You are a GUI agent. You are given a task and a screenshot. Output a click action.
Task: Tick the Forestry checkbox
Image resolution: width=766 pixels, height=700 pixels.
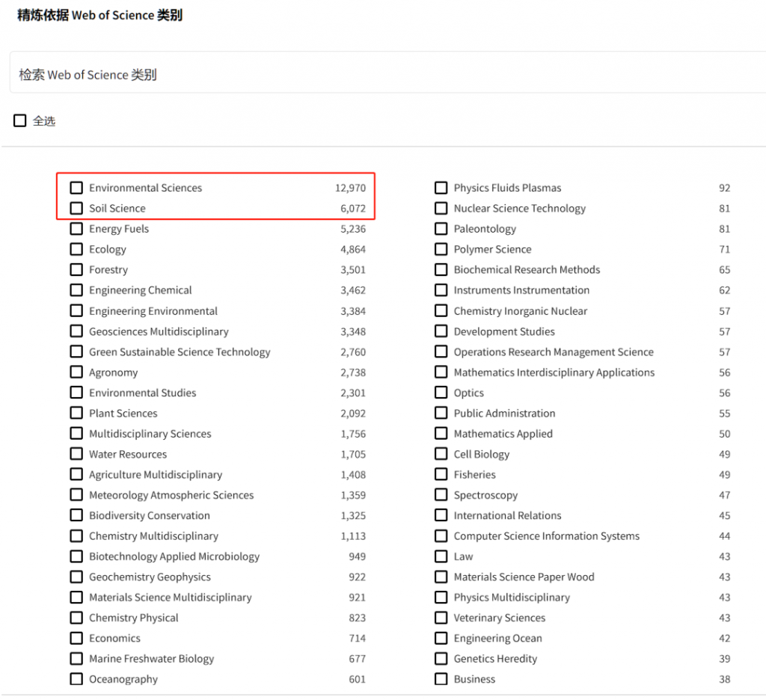tap(76, 270)
